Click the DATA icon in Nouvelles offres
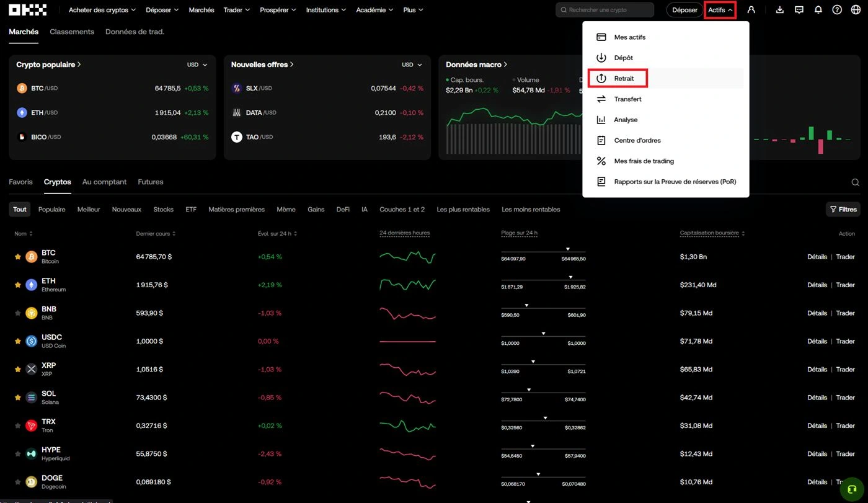Screen dimensions: 868x503 [x=236, y=113]
